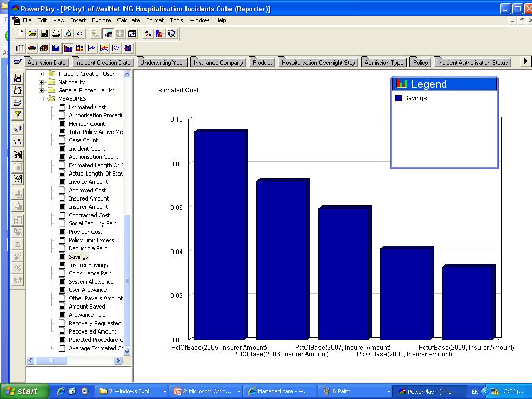This screenshot has height=399, width=532.
Task: Click the blue Savings legend swatch
Action: click(x=398, y=98)
